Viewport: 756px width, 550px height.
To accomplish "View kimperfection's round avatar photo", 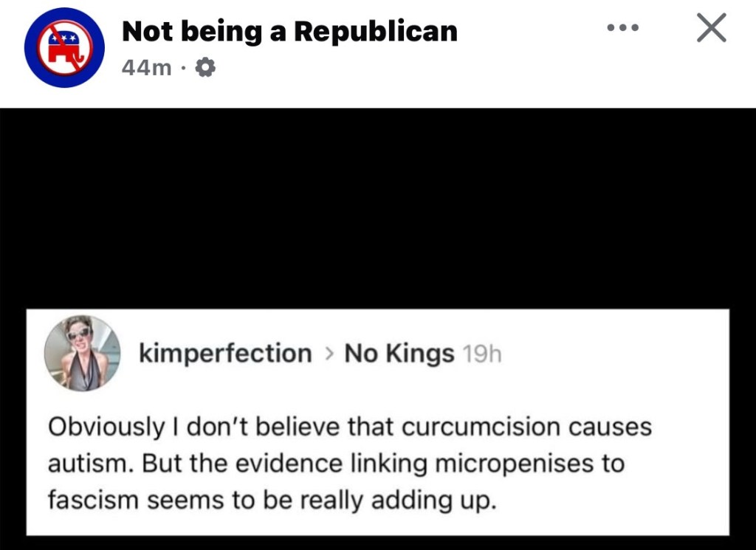I will pyautogui.click(x=82, y=353).
